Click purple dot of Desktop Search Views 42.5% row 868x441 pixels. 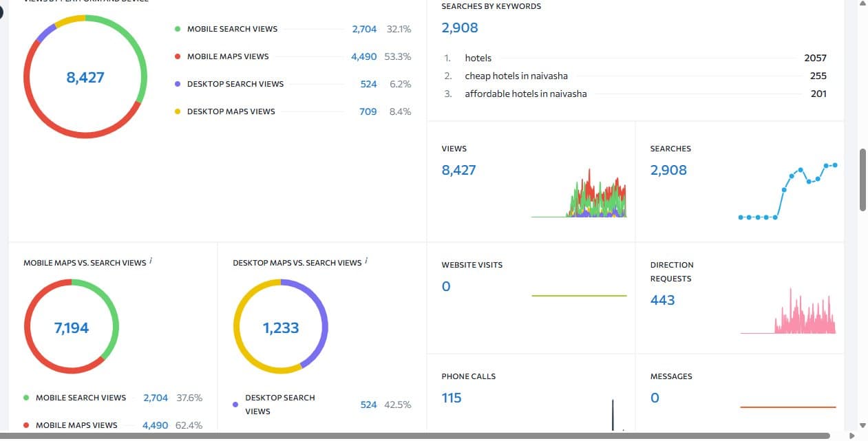tap(235, 405)
